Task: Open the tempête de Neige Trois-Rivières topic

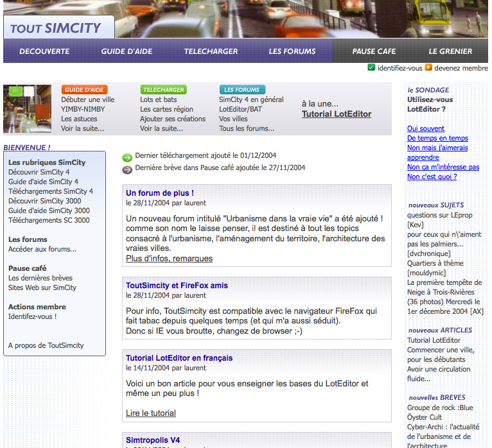Action: 445,297
